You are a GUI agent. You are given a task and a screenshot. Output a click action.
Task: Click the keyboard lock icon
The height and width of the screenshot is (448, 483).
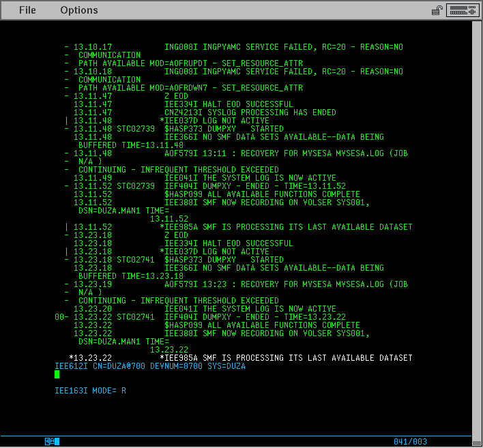[437, 10]
